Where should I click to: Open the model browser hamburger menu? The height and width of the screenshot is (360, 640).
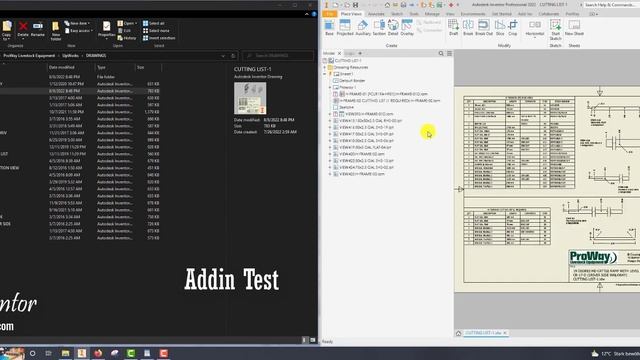(x=449, y=53)
